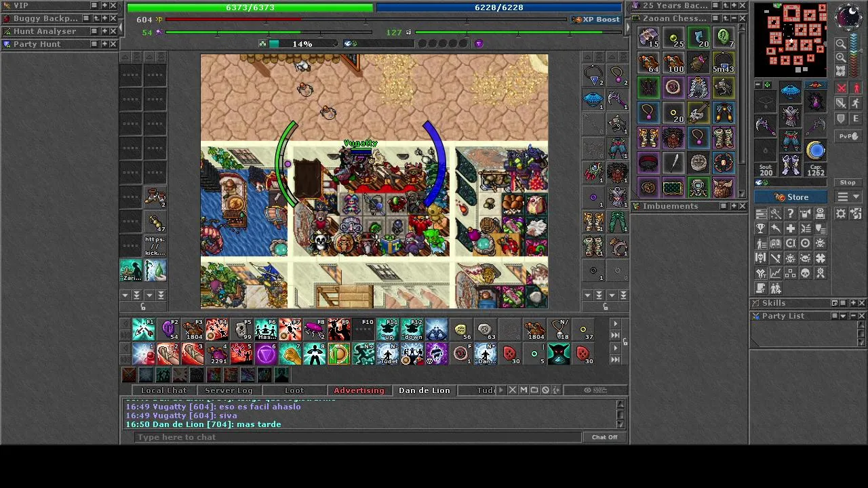Zoom out the minimap

click(841, 43)
